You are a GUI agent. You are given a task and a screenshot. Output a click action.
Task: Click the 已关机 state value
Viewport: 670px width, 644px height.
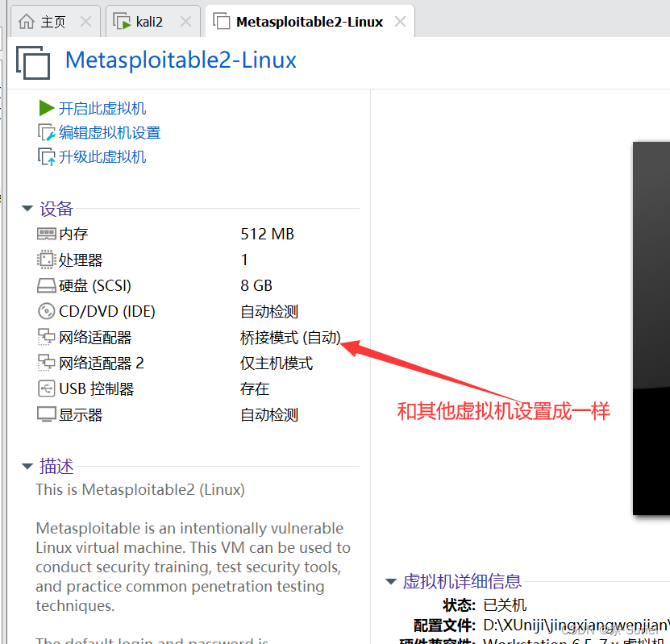505,605
